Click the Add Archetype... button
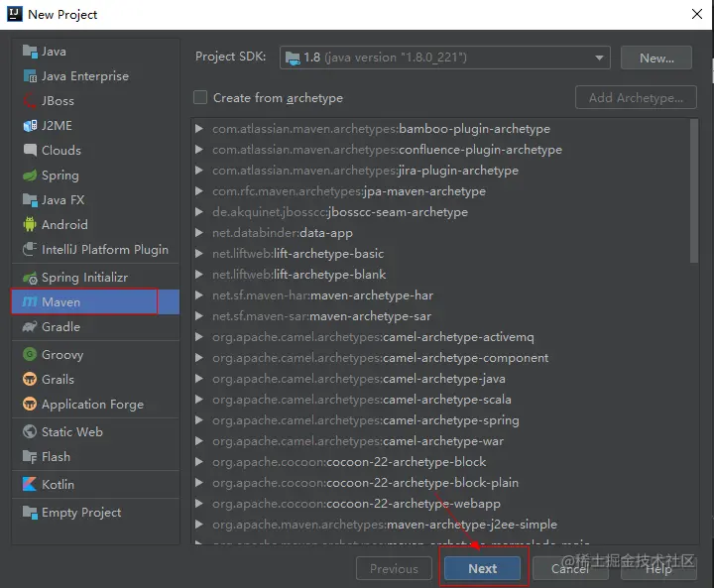Image resolution: width=714 pixels, height=588 pixels. click(x=636, y=97)
